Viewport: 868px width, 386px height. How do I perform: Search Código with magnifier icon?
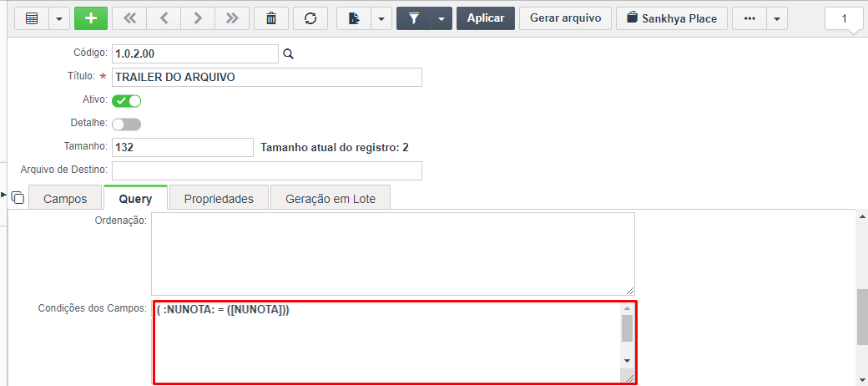(x=289, y=53)
